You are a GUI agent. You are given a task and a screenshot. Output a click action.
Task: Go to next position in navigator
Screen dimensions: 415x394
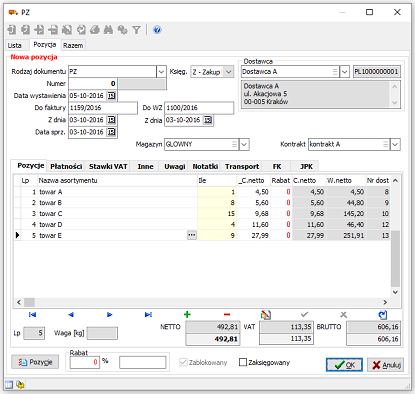pos(110,314)
